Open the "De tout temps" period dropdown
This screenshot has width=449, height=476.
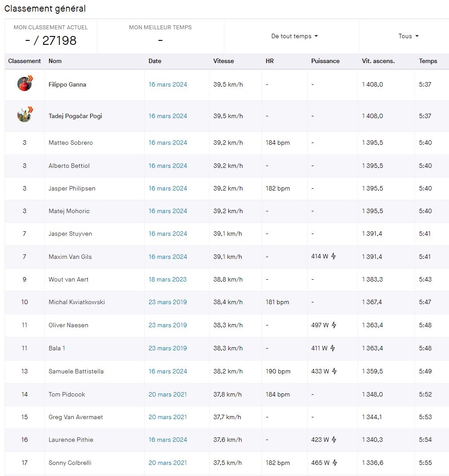tap(294, 36)
